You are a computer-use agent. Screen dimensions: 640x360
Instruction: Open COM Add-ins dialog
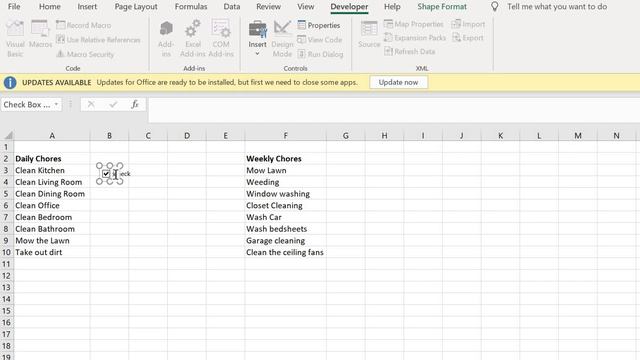(x=221, y=39)
